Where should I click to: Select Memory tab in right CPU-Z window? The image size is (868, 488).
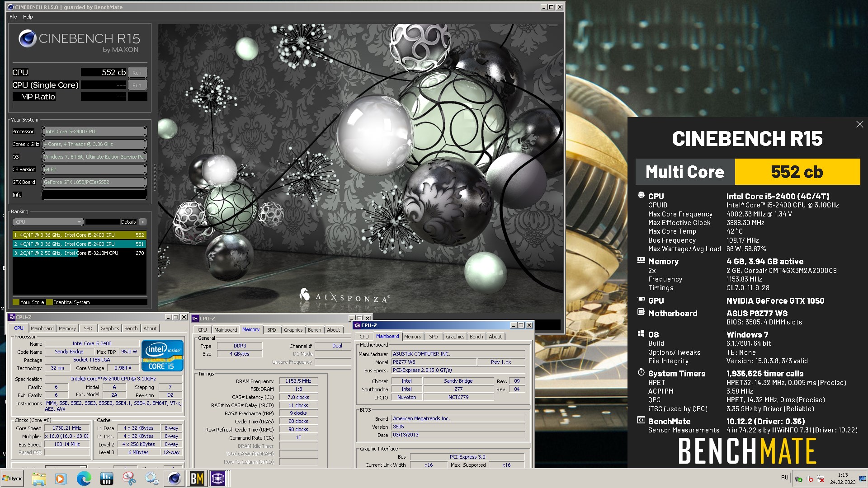(413, 337)
